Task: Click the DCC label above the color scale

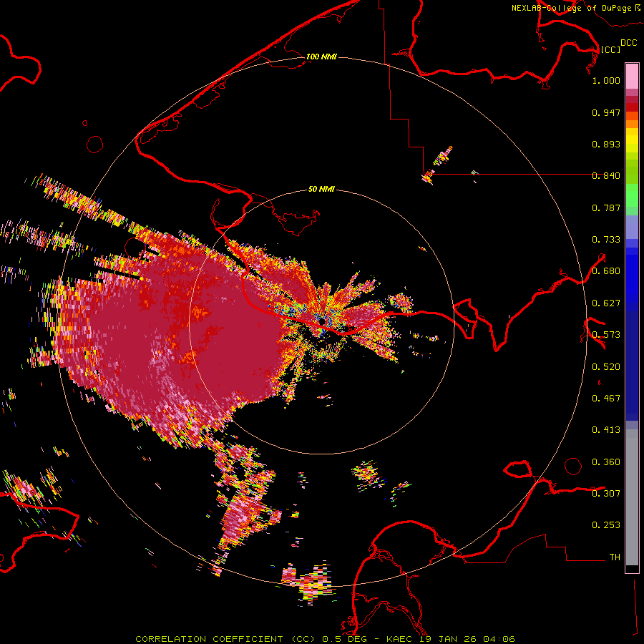Action: (628, 43)
